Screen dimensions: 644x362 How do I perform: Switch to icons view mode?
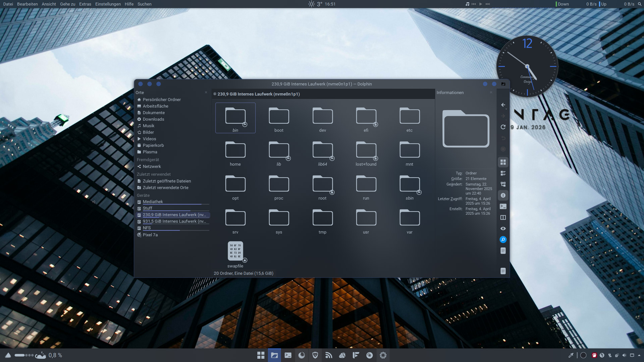[x=503, y=162]
